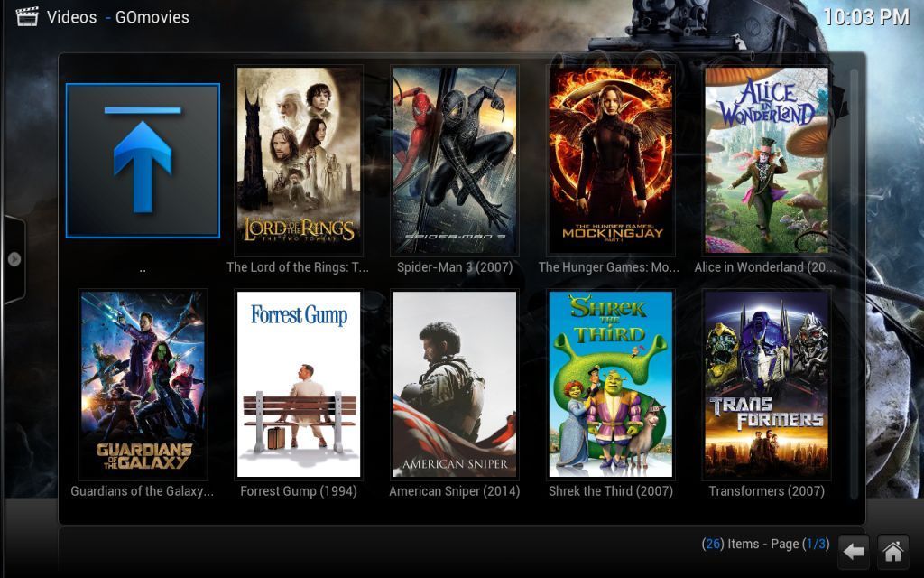Click the "The Hunger Games: Mo..." title
This screenshot has height=578, width=924.
pos(609,267)
